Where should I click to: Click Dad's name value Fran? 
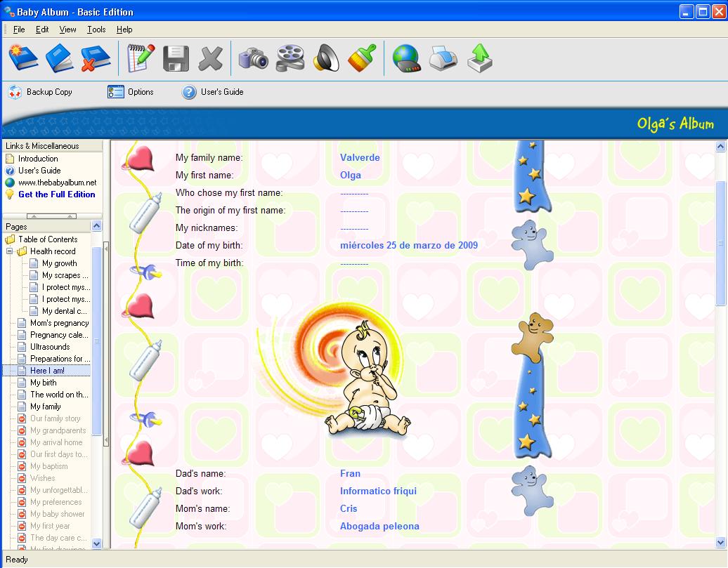(350, 473)
